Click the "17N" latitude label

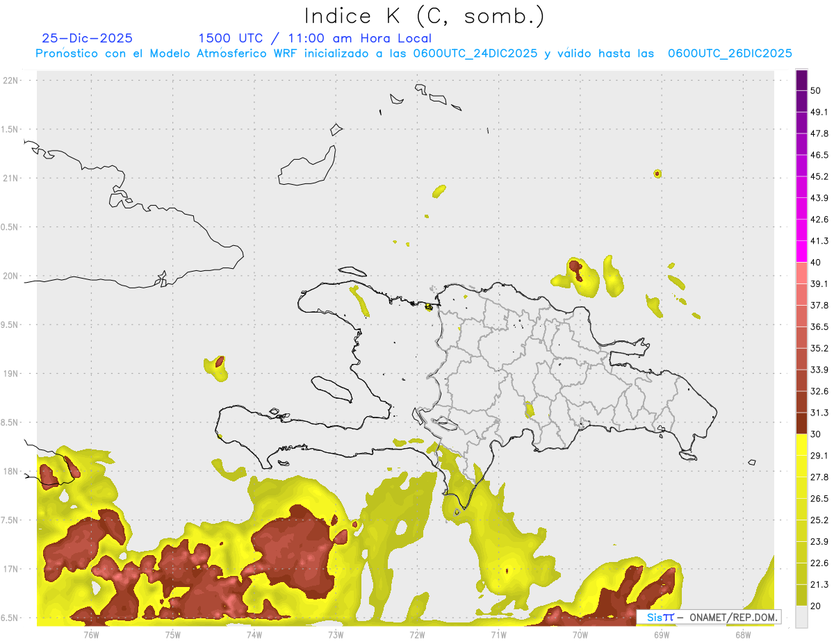pos(11,569)
